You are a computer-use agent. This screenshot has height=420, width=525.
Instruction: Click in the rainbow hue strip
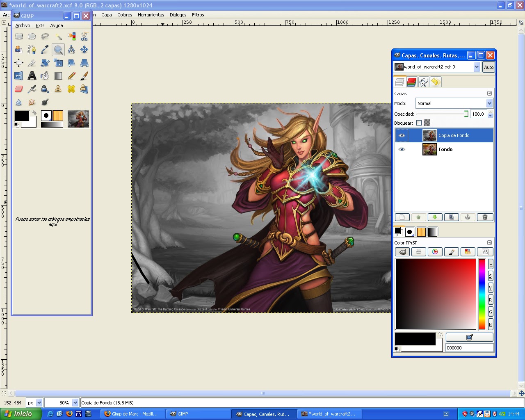click(482, 294)
